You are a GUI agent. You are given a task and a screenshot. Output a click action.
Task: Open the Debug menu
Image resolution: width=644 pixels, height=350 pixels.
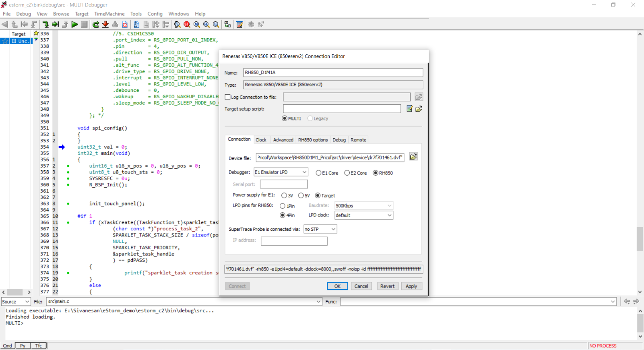pyautogui.click(x=23, y=14)
